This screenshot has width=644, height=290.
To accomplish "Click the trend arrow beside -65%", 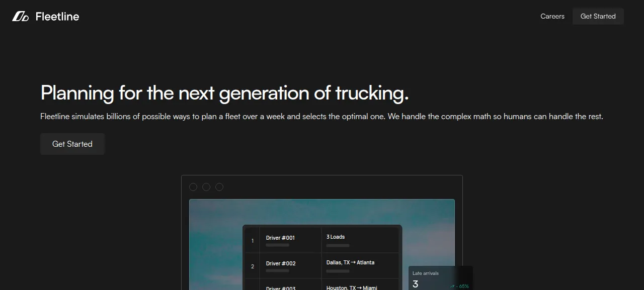I will [x=452, y=286].
